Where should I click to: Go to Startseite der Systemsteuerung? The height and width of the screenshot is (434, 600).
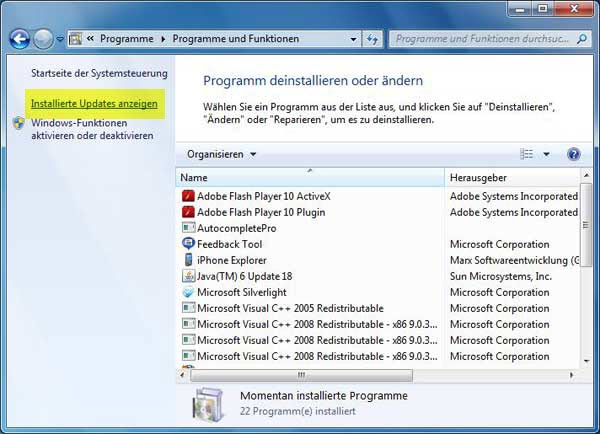(x=99, y=74)
